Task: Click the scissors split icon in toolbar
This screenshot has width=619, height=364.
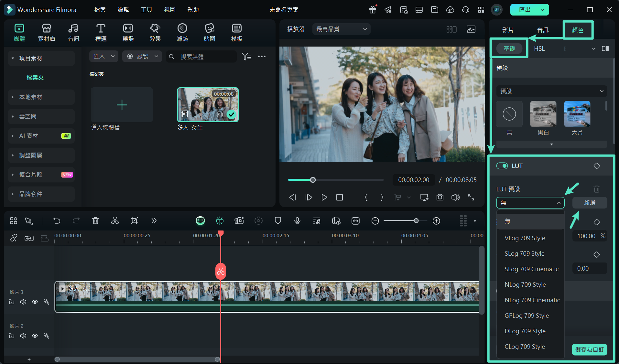Action: (115, 221)
